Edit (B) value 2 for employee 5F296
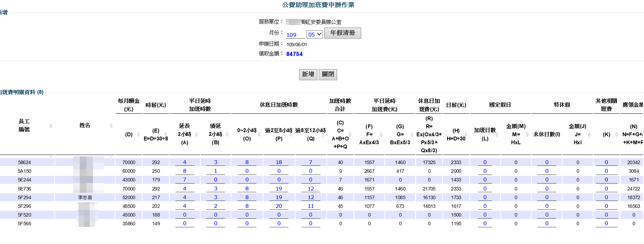The image size is (644, 244). pos(216,206)
